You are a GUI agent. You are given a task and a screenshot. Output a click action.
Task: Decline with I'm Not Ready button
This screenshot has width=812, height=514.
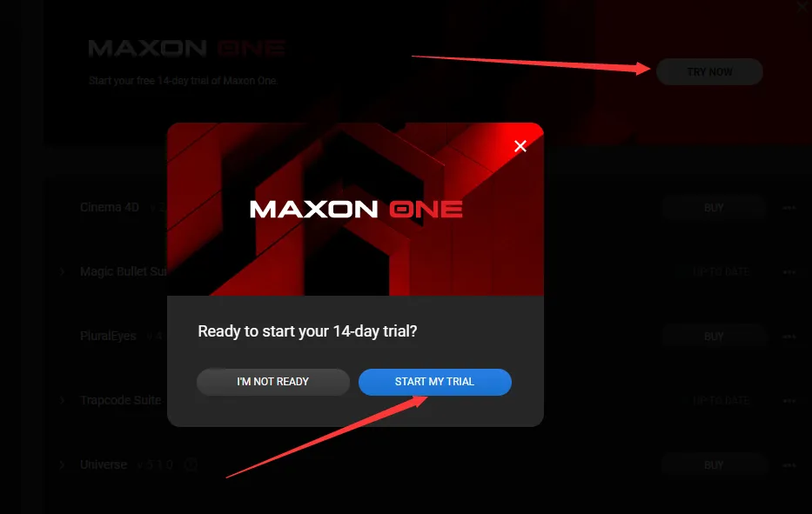(x=273, y=382)
